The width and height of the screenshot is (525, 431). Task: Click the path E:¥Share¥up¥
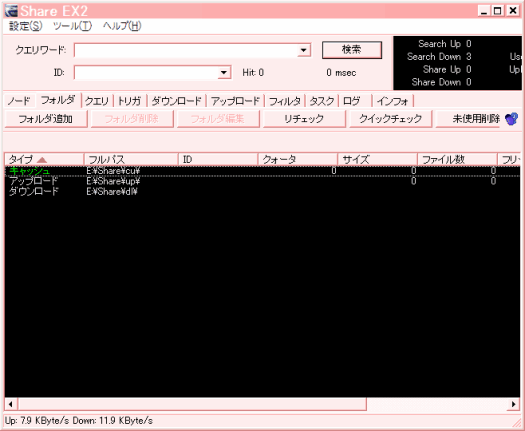pyautogui.click(x=113, y=181)
